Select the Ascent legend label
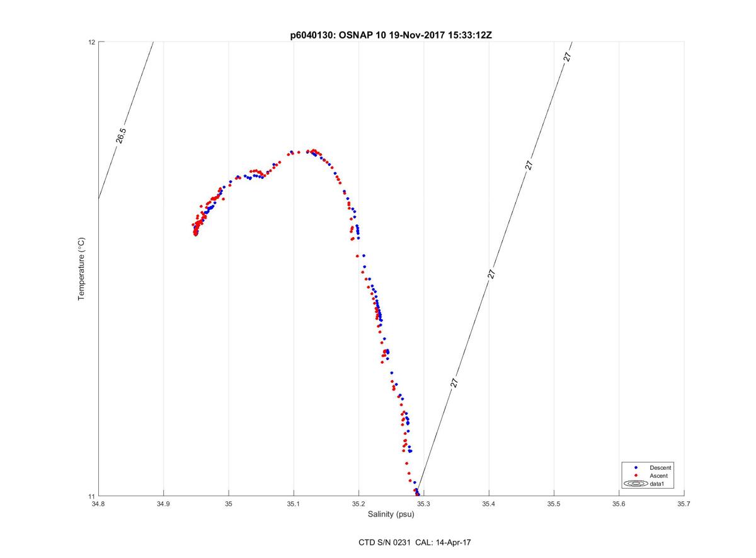The height and width of the screenshot is (558, 756). click(658, 475)
